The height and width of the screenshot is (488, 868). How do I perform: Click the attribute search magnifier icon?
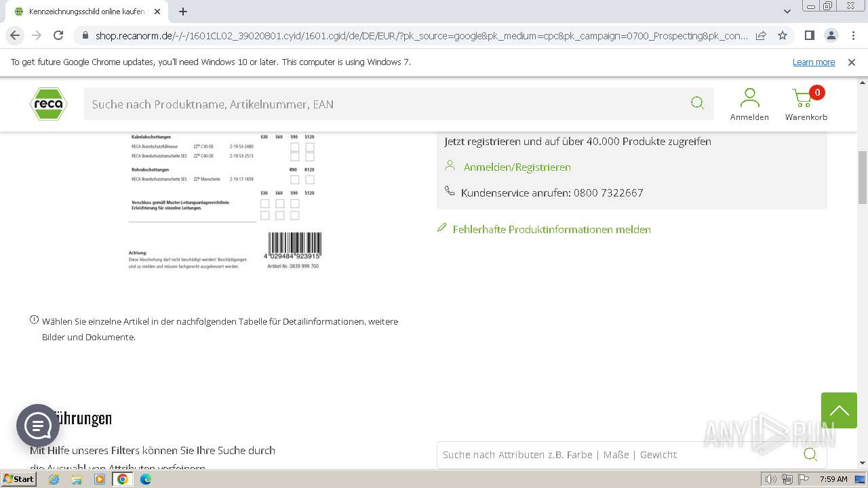pos(810,454)
